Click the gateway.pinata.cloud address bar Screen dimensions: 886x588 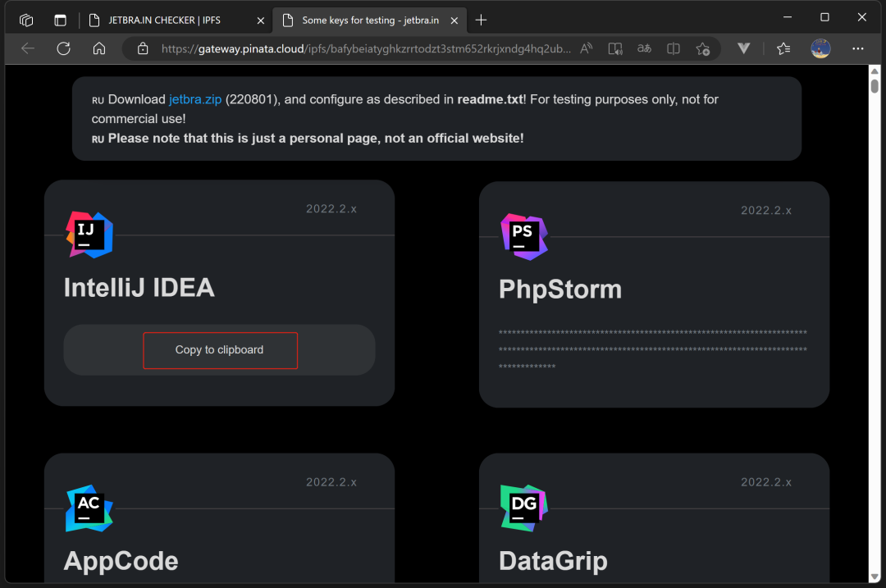tap(366, 48)
